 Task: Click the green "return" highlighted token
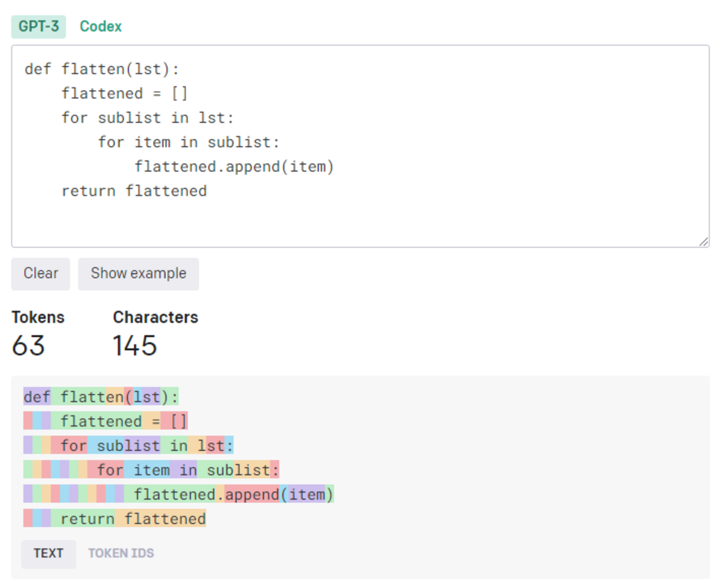point(84,519)
